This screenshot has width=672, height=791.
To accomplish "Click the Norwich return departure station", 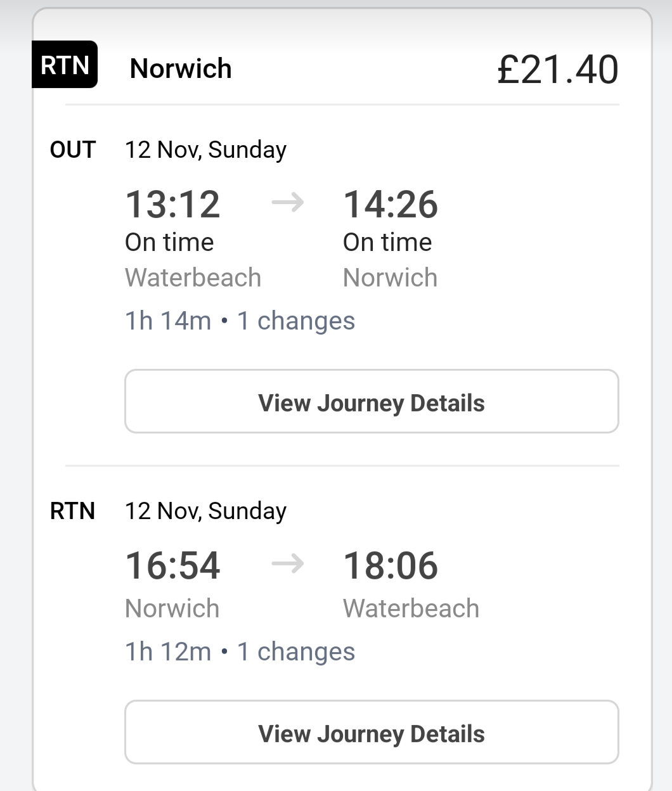I will 172,608.
